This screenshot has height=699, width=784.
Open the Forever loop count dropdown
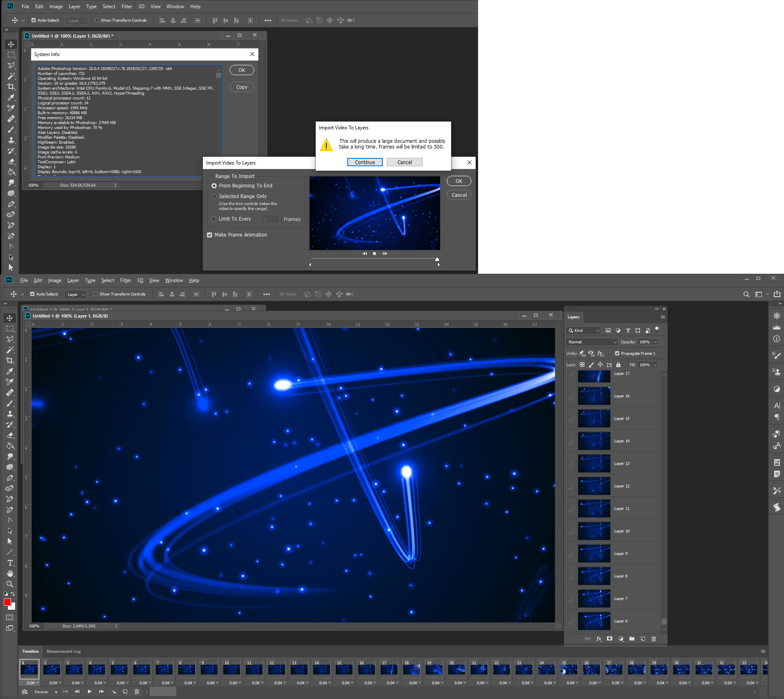45,692
